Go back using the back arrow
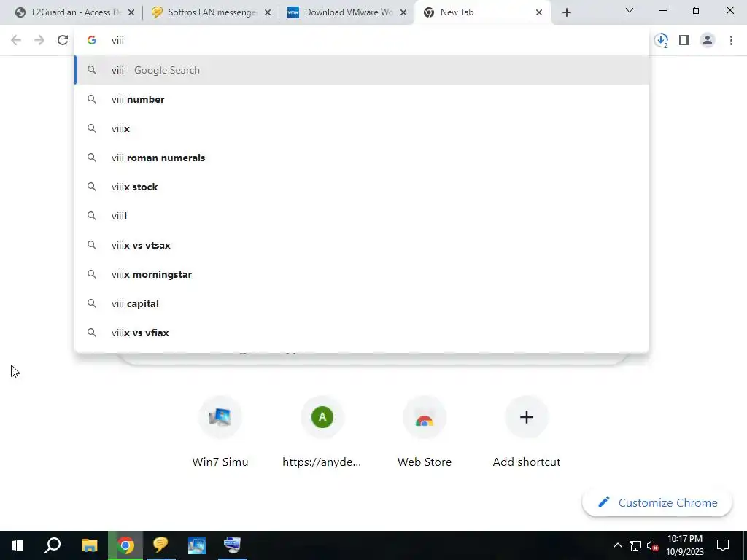 (16, 40)
